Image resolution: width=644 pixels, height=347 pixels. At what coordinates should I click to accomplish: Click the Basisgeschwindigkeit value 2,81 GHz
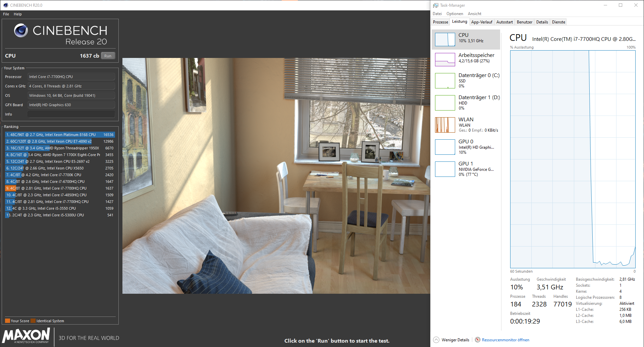[x=627, y=279]
